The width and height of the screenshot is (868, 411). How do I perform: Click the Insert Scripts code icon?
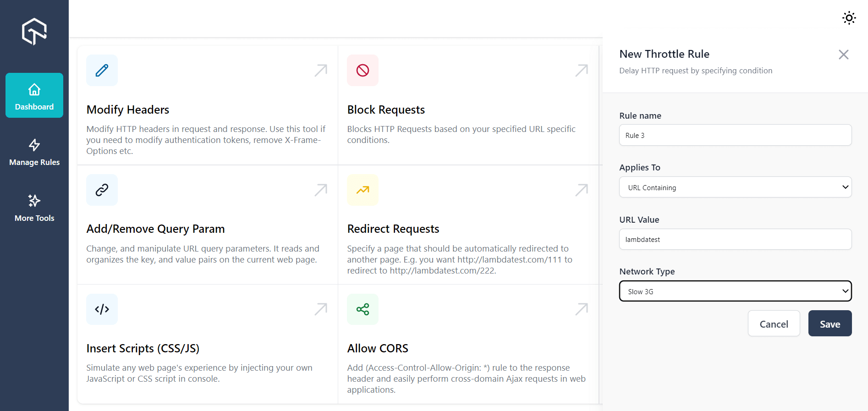coord(102,309)
